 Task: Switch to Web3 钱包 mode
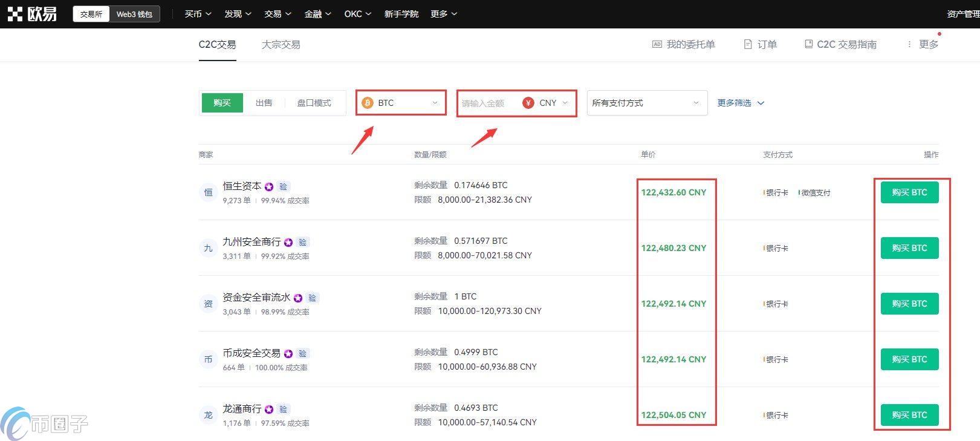134,14
